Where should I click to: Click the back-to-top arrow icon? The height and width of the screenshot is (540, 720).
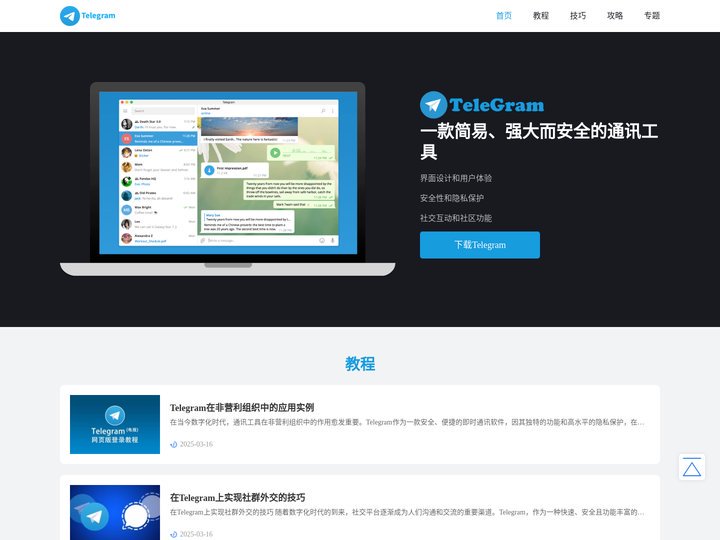692,467
